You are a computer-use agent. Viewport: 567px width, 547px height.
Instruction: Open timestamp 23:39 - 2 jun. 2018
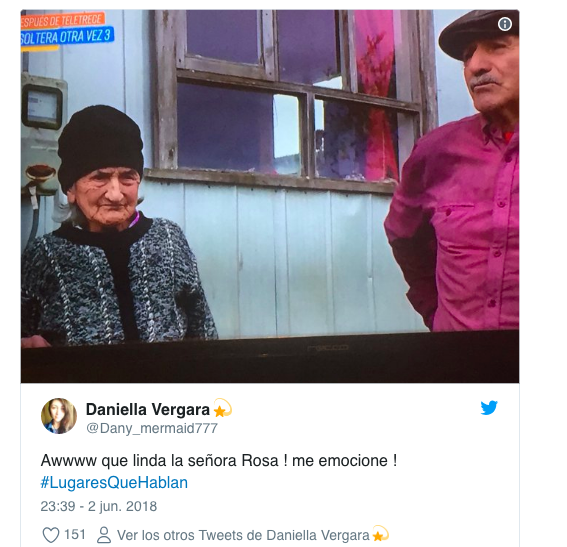click(x=99, y=506)
